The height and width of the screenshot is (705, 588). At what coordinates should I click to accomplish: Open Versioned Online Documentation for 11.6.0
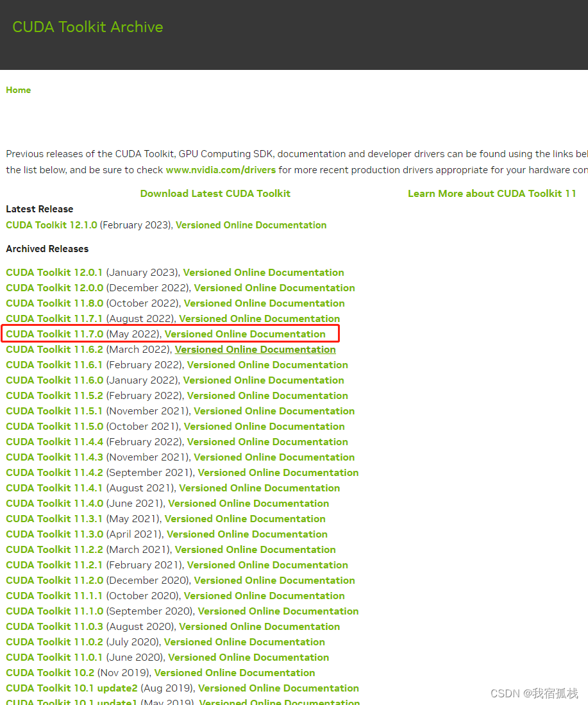[264, 380]
